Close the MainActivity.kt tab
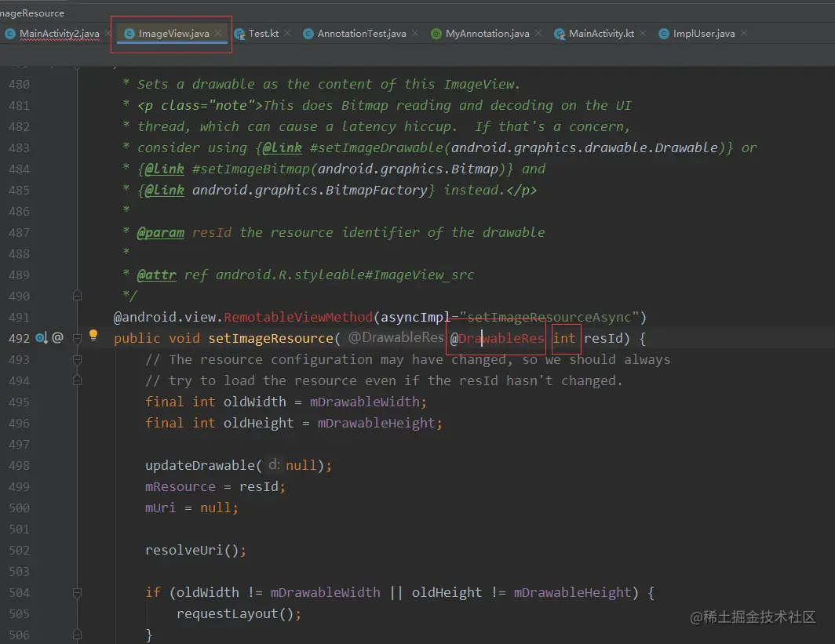 [x=643, y=33]
